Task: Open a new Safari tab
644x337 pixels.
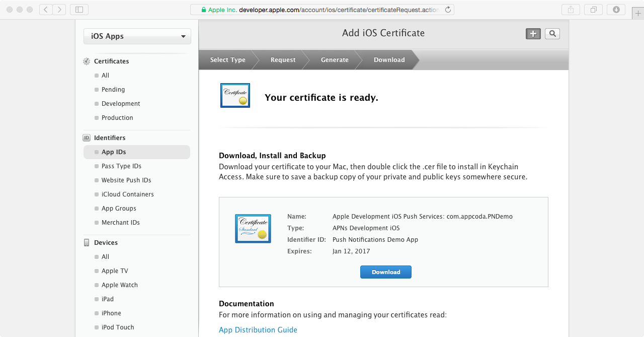Action: [638, 13]
